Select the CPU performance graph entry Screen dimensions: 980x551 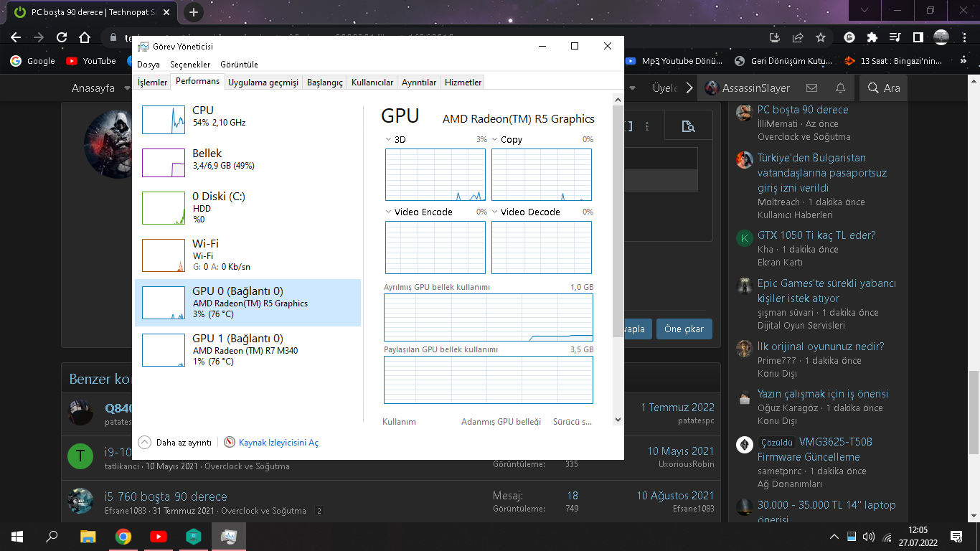(248, 119)
